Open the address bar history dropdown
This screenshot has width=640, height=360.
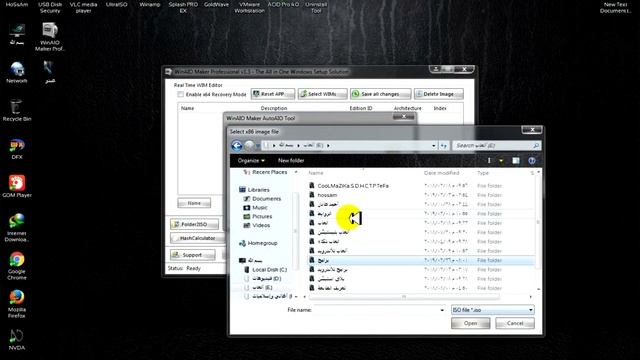(x=433, y=145)
